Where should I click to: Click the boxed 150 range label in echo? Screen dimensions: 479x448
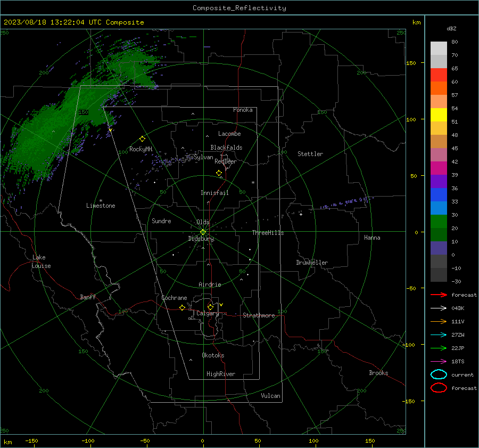[x=83, y=112]
